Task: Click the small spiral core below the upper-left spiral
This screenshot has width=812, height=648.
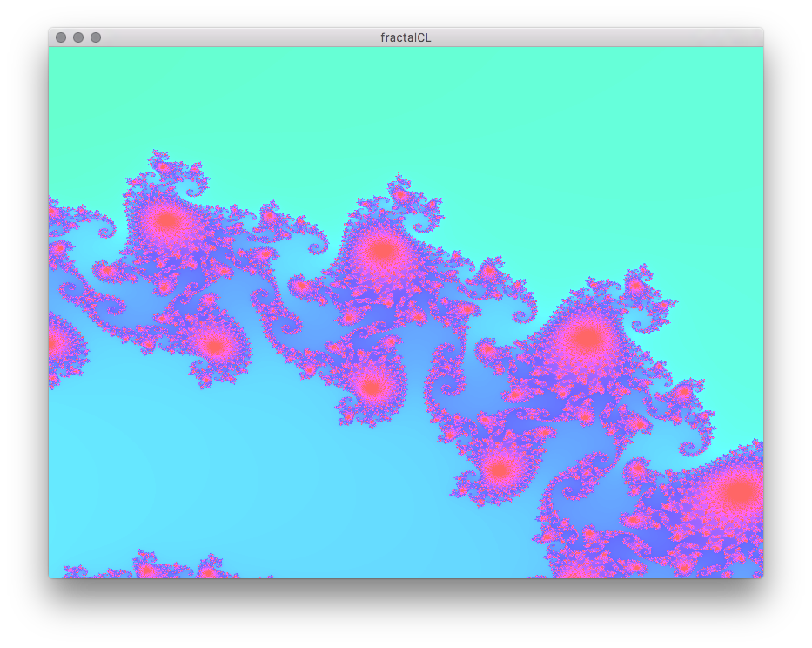Action: [x=214, y=346]
